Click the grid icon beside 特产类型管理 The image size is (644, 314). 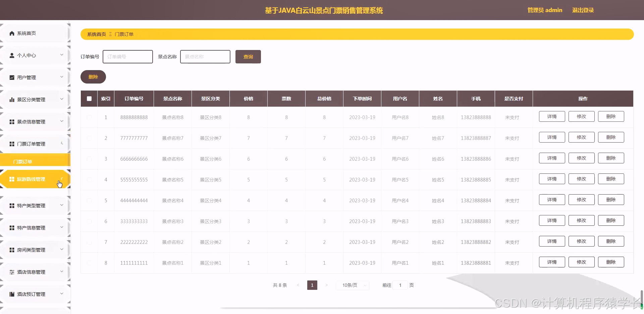[x=12, y=206]
